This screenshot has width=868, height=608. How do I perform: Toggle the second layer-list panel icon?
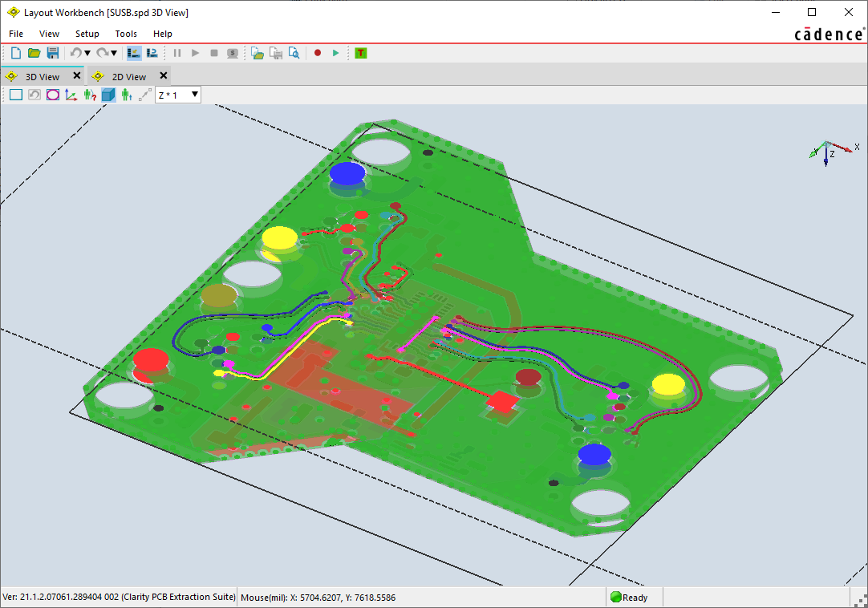(x=152, y=53)
